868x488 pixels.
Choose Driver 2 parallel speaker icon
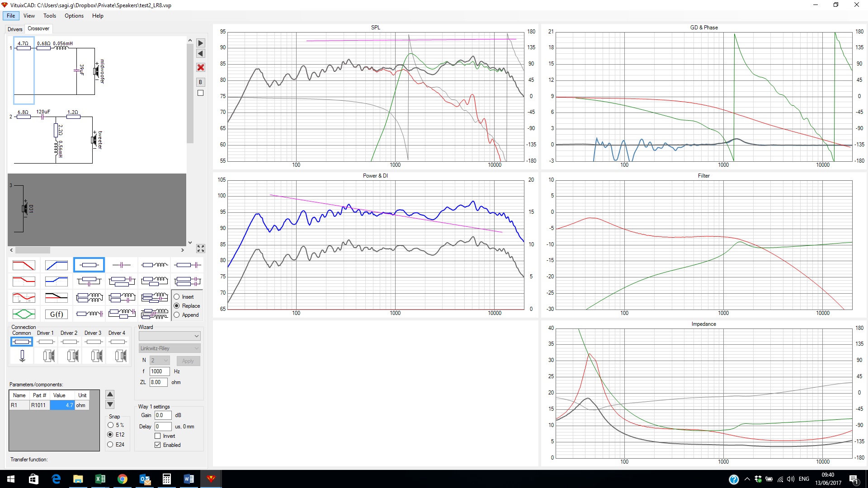click(x=72, y=356)
